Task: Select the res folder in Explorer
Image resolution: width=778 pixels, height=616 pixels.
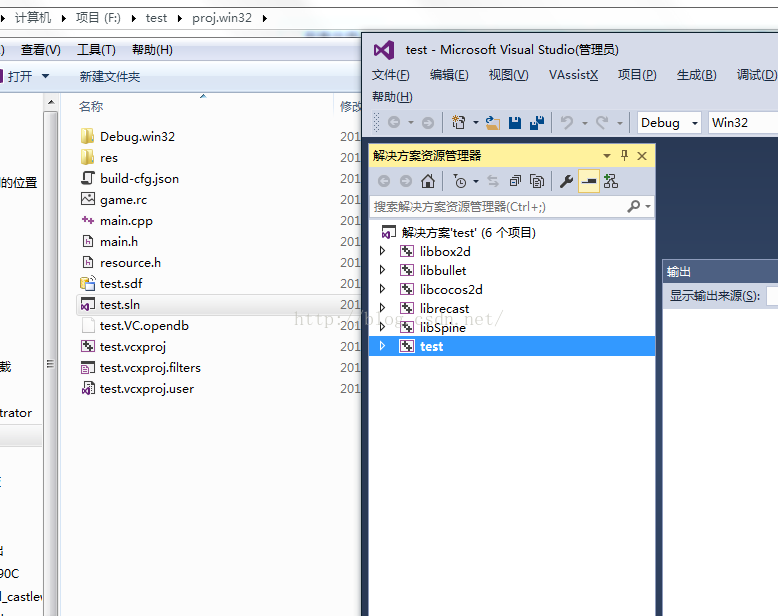Action: click(109, 158)
